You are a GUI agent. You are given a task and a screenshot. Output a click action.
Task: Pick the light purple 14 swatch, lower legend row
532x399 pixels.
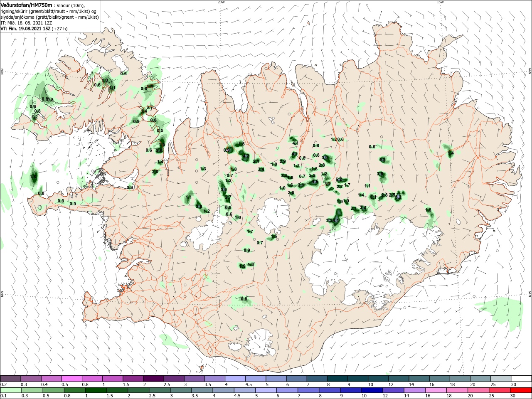pos(414,390)
